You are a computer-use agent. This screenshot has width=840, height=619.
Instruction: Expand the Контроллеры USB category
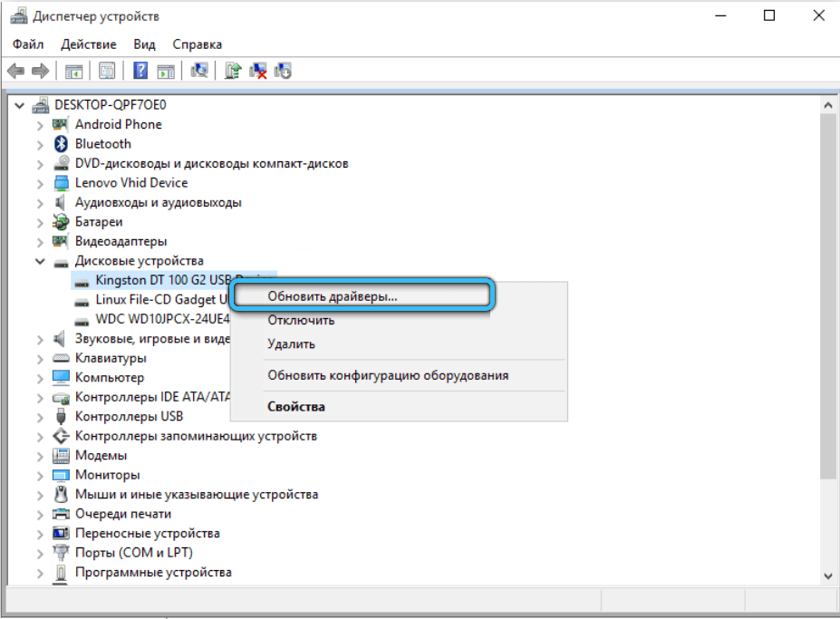(x=40, y=417)
